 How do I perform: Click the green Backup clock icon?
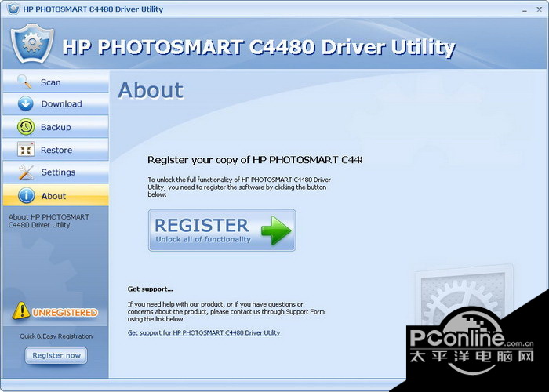pos(26,127)
